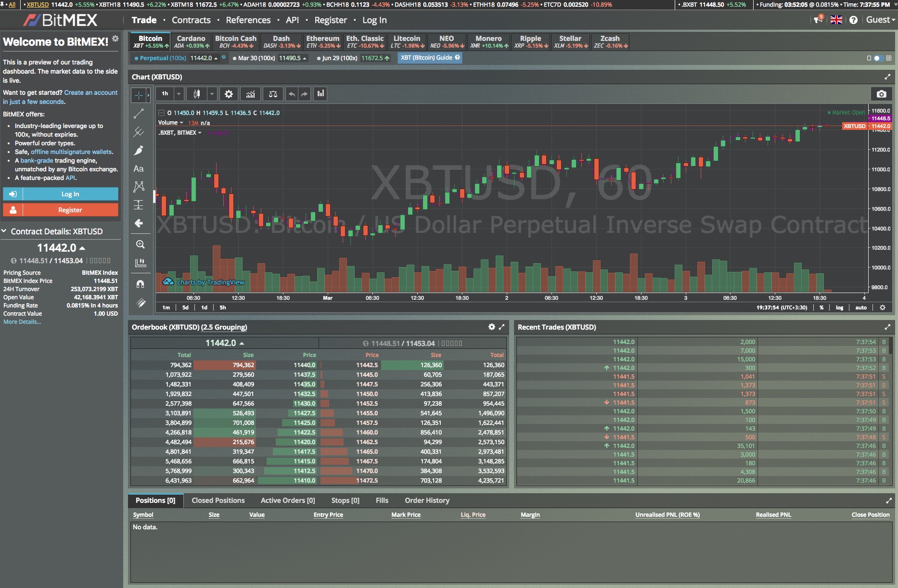Screen dimensions: 898x588
Task: Open Orderbook settings gear icon
Action: 491,327
